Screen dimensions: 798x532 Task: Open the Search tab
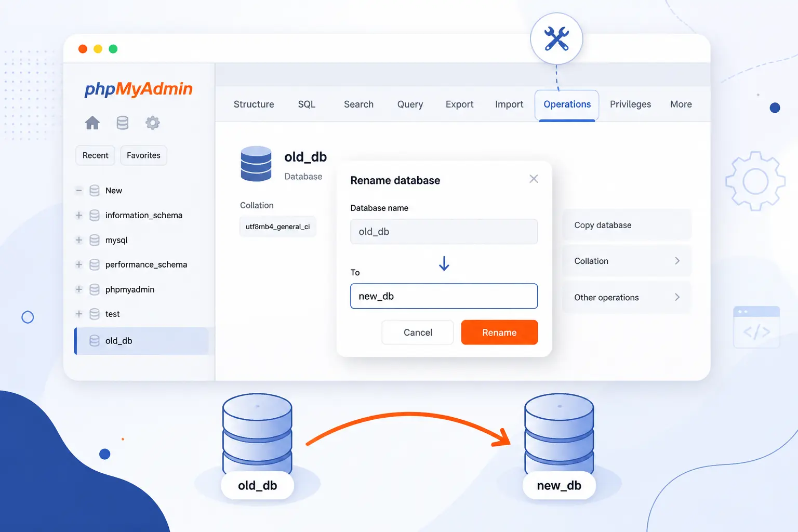358,104
